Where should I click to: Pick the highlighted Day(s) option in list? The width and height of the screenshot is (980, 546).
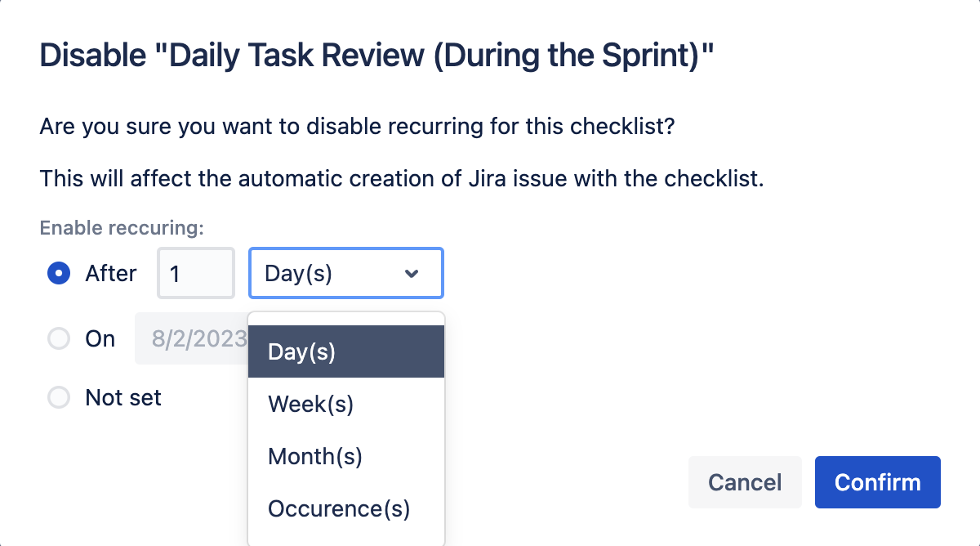click(x=345, y=351)
